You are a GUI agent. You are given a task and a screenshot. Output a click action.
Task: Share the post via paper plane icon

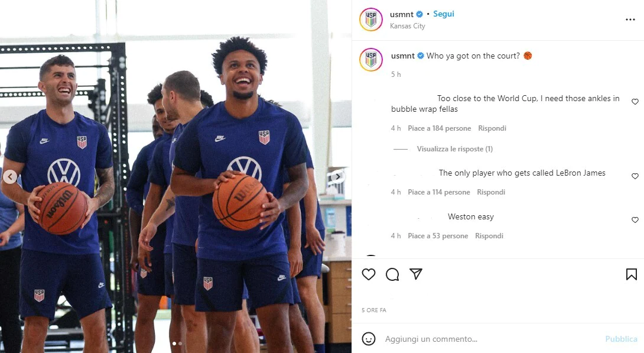[x=415, y=274]
